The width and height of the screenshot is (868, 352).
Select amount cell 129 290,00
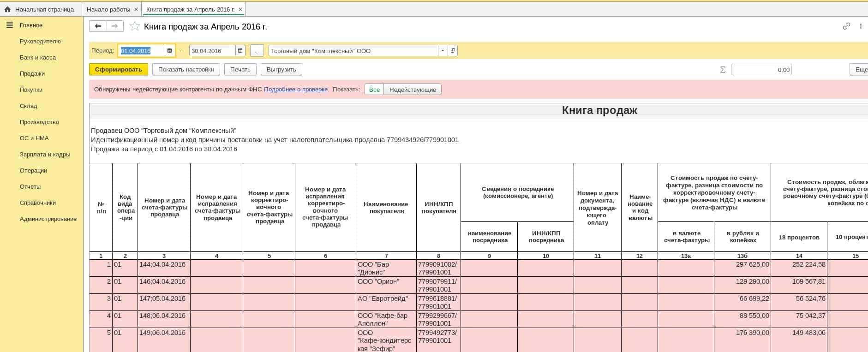pos(742,285)
